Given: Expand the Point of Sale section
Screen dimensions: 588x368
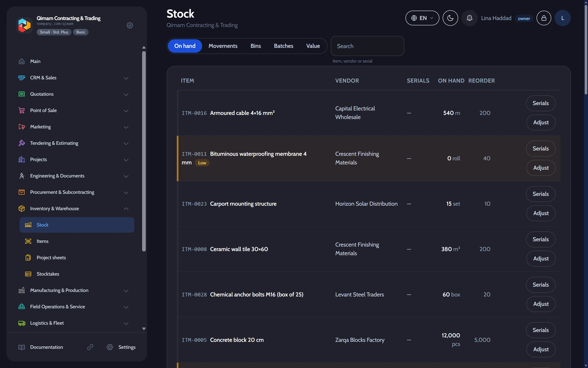Looking at the screenshot, I should [126, 111].
